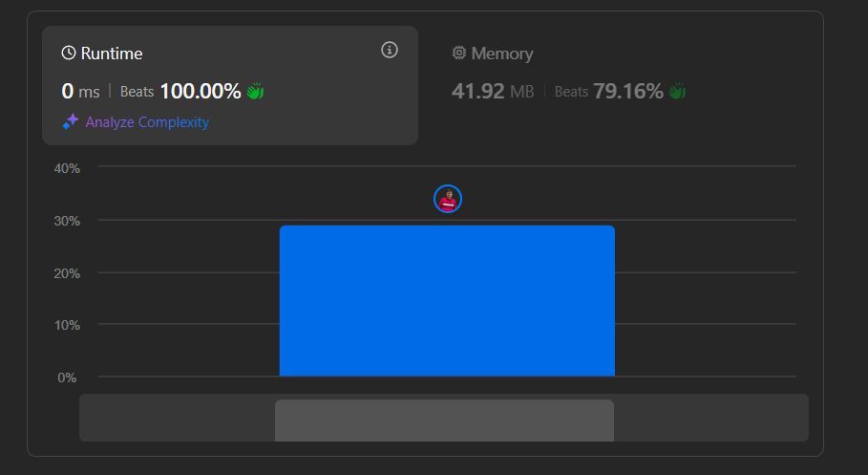The height and width of the screenshot is (475, 868).
Task: Click the 0% y-axis label
Action: (x=67, y=378)
